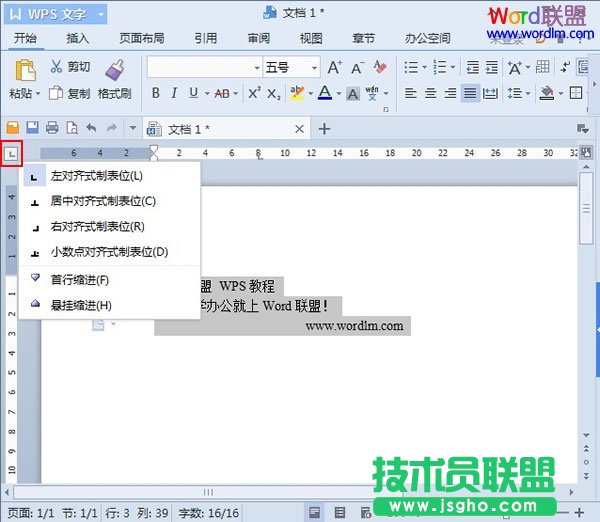Open the folder icon in quick toolbar
This screenshot has width=600, height=522.
coord(12,128)
